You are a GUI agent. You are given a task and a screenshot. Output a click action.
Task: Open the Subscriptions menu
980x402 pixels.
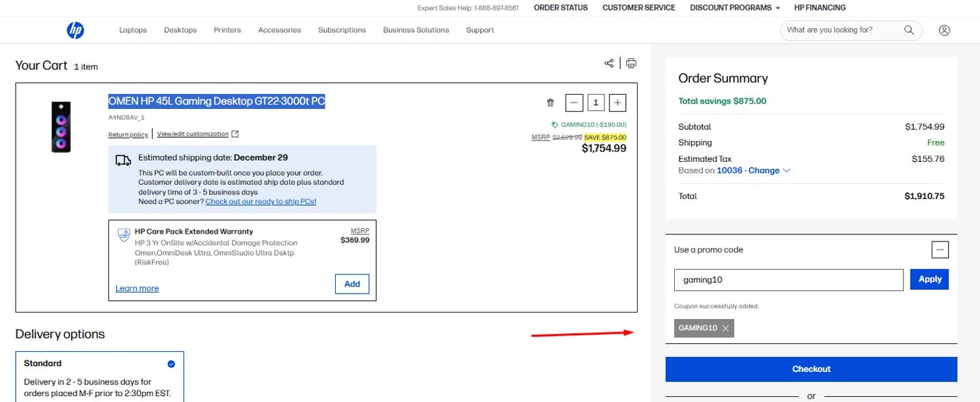point(342,30)
